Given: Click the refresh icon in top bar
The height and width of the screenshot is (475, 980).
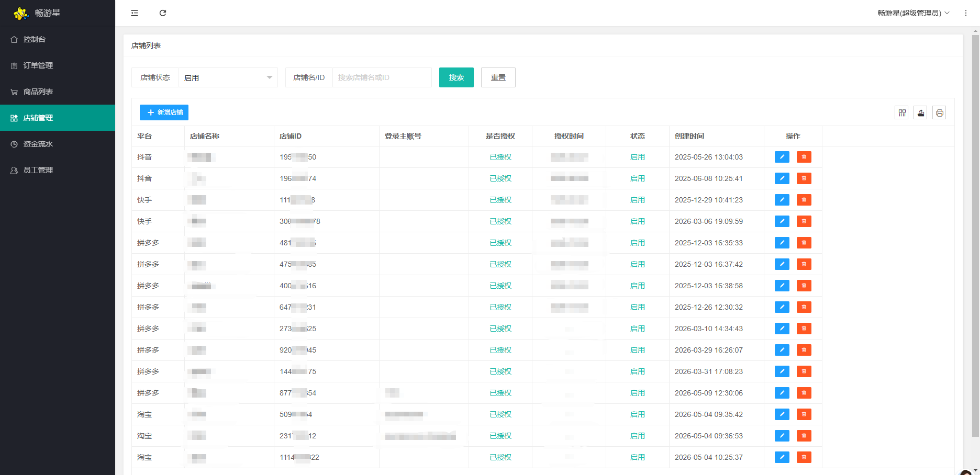Looking at the screenshot, I should [x=163, y=13].
